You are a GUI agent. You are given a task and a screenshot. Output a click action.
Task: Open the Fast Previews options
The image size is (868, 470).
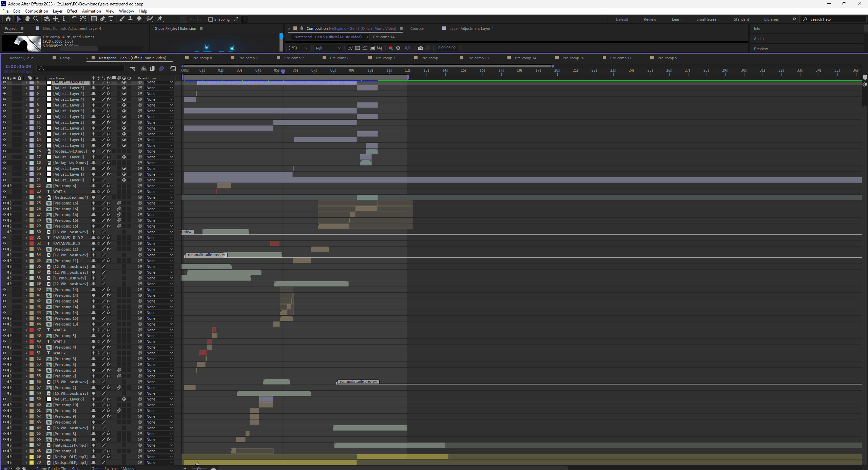[350, 48]
